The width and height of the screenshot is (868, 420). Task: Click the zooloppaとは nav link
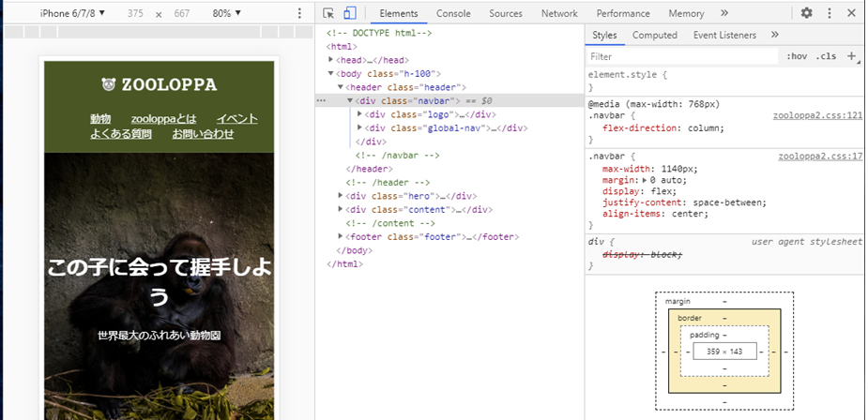pyautogui.click(x=164, y=119)
